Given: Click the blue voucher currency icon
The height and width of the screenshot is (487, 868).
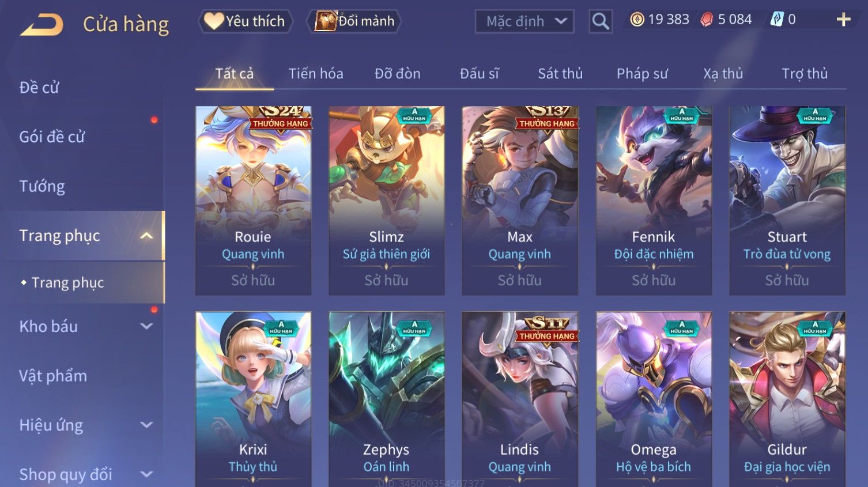Looking at the screenshot, I should [x=776, y=20].
